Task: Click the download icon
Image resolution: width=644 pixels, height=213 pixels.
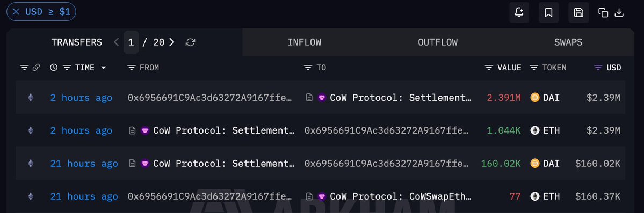Action: pyautogui.click(x=619, y=13)
